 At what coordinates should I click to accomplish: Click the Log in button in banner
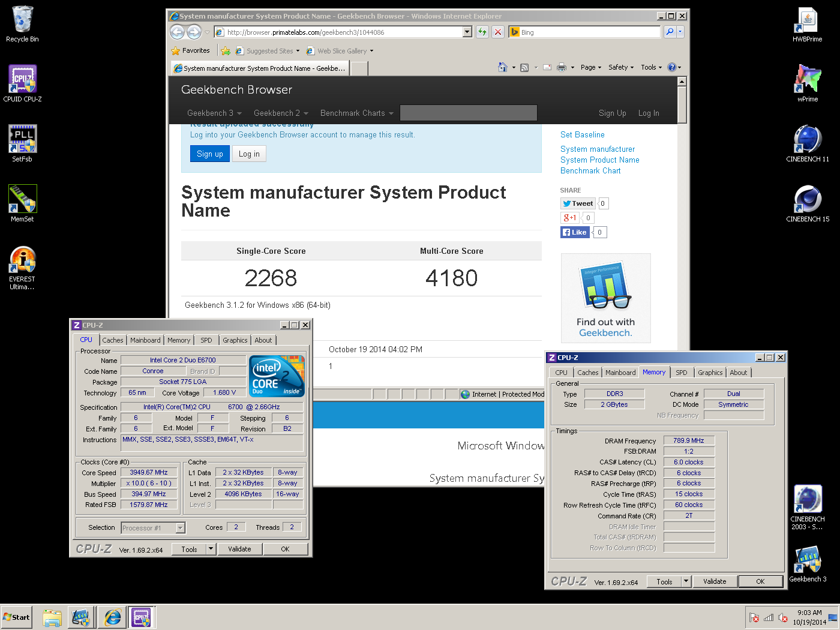pyautogui.click(x=249, y=154)
